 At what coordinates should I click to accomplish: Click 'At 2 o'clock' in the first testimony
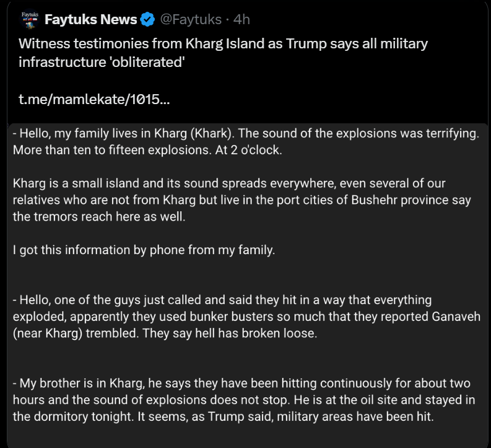tap(249, 151)
